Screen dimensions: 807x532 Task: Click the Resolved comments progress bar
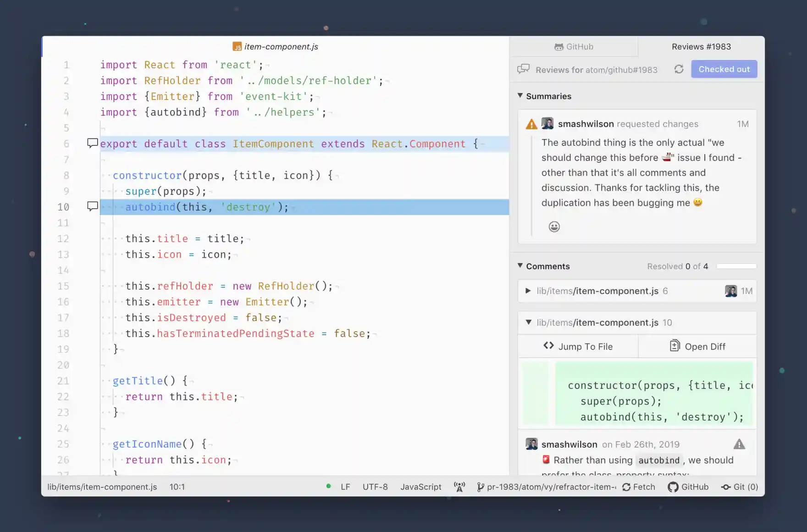(736, 266)
